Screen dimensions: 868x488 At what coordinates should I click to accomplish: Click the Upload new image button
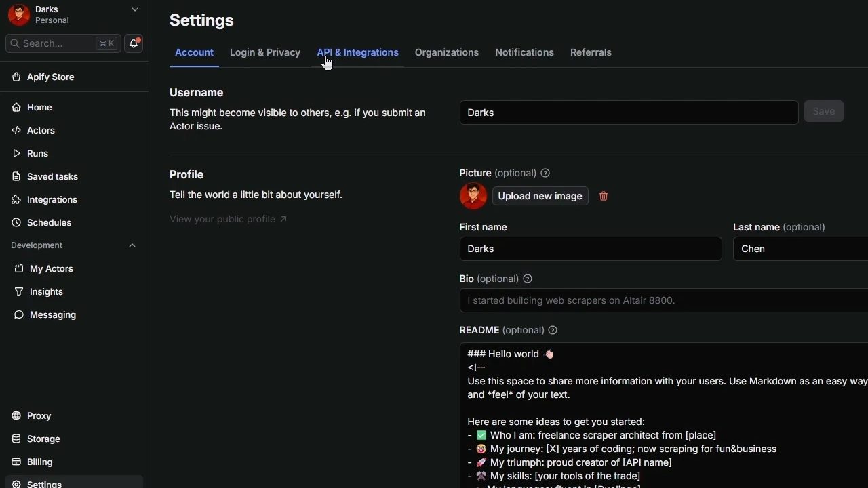tap(540, 196)
